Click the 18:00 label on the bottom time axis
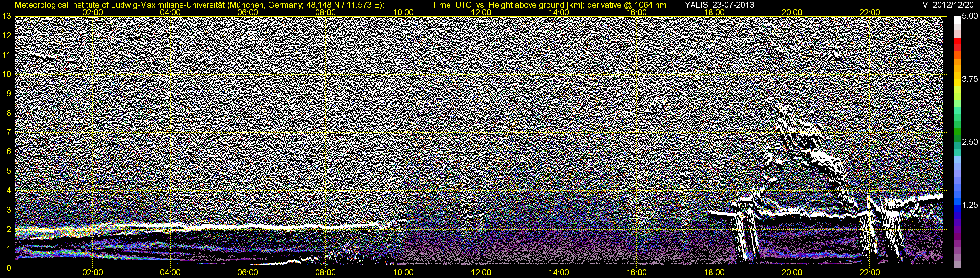This screenshot has width=980, height=278. click(x=714, y=273)
